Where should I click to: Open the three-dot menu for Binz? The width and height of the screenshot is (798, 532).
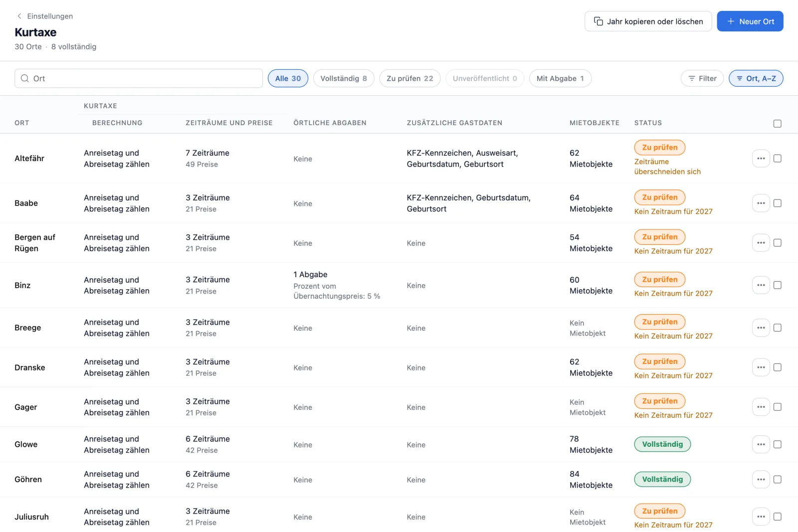(761, 285)
